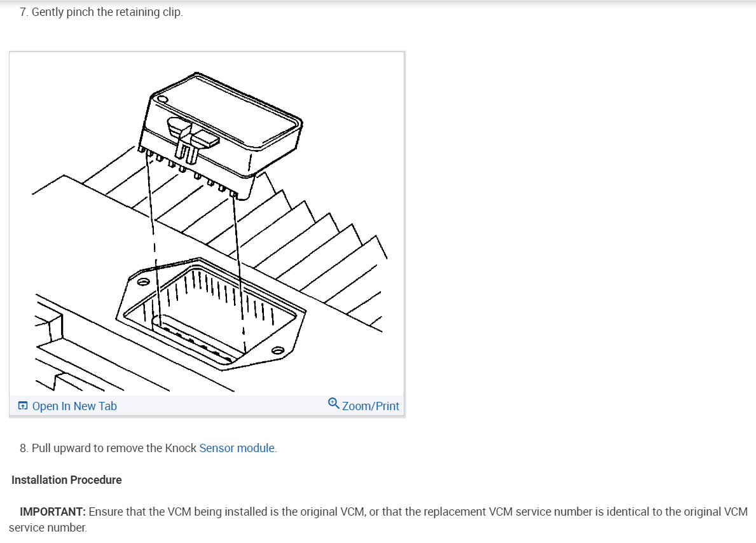The width and height of the screenshot is (756, 543).
Task: Click the 'Installation Procedure' heading
Action: point(67,480)
